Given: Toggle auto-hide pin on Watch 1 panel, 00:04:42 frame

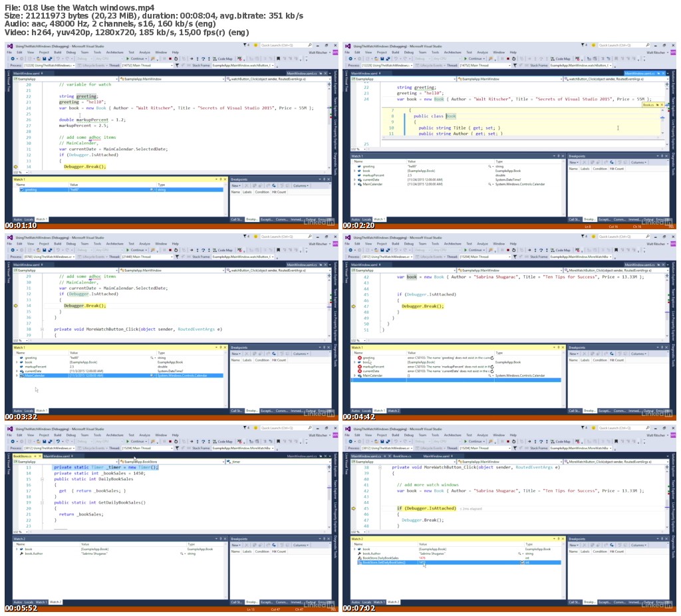Looking at the screenshot, I should point(558,348).
